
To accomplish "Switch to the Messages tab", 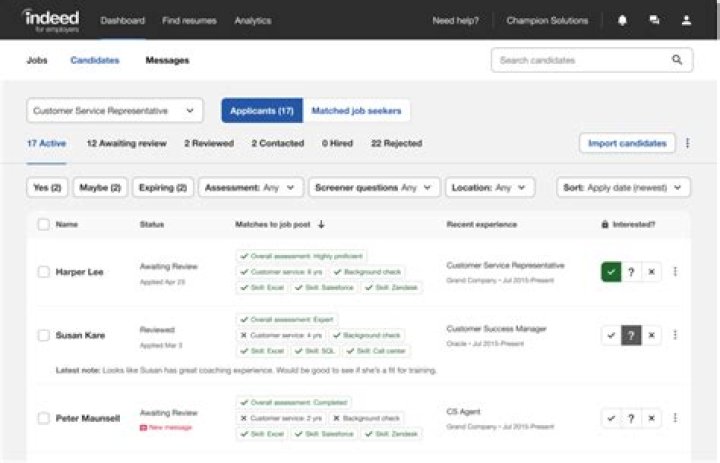I will point(167,60).
